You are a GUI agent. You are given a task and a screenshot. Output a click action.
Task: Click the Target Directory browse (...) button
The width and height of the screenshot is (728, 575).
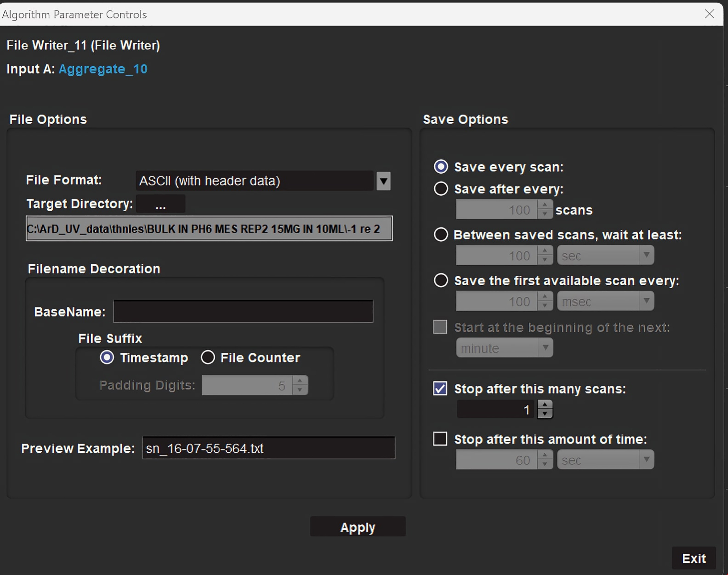(x=160, y=204)
